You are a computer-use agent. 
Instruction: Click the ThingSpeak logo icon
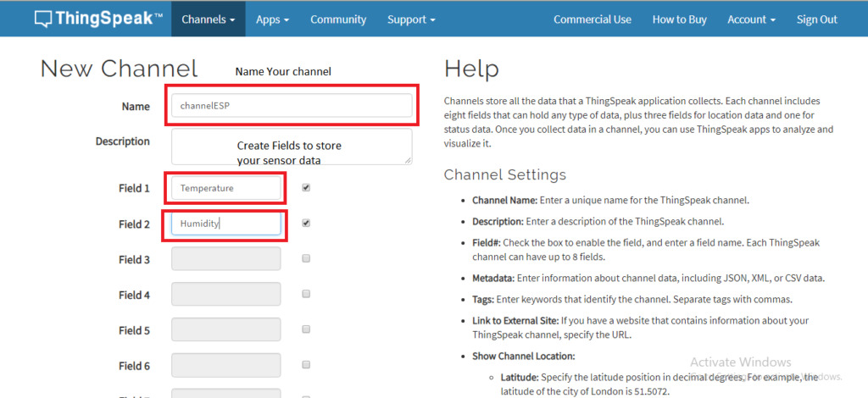pos(45,19)
